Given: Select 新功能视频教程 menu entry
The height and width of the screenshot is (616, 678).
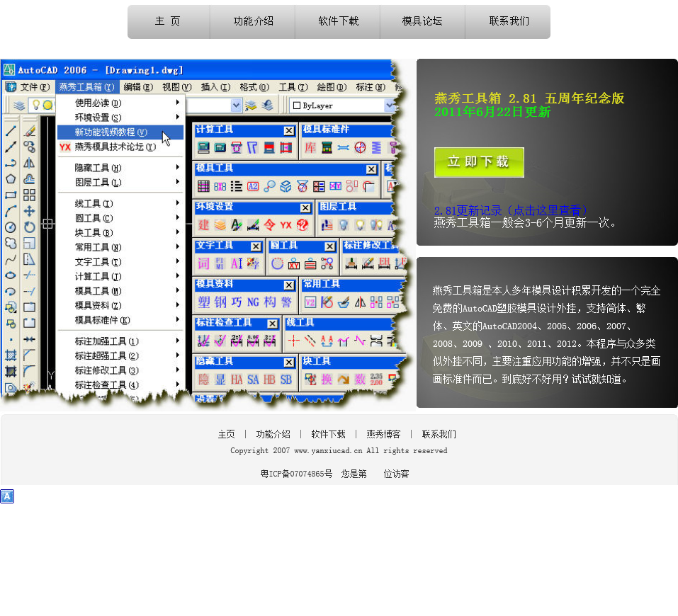Looking at the screenshot, I should click(120, 132).
